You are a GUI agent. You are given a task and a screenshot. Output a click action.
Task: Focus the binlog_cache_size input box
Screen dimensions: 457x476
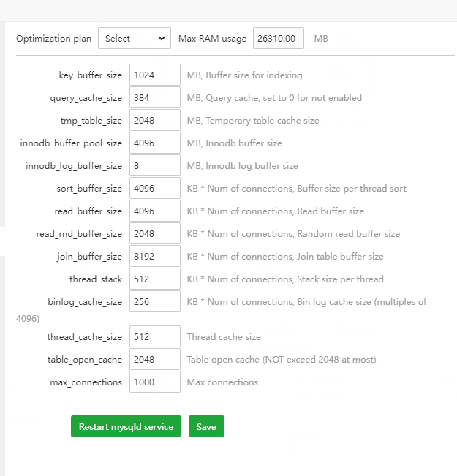(x=155, y=301)
